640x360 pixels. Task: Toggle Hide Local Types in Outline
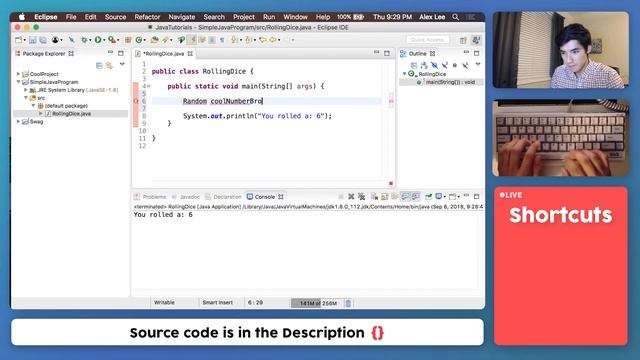coord(465,65)
